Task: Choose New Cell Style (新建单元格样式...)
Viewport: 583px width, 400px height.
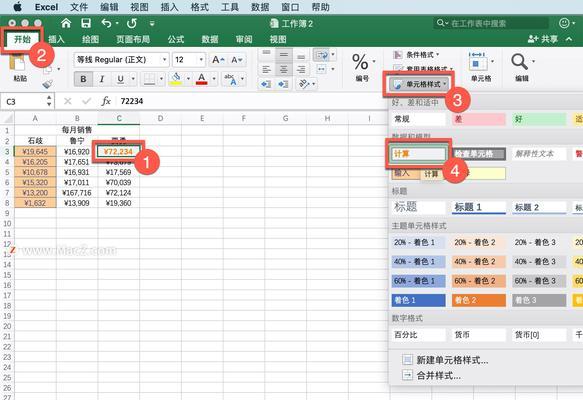Action: 445,360
